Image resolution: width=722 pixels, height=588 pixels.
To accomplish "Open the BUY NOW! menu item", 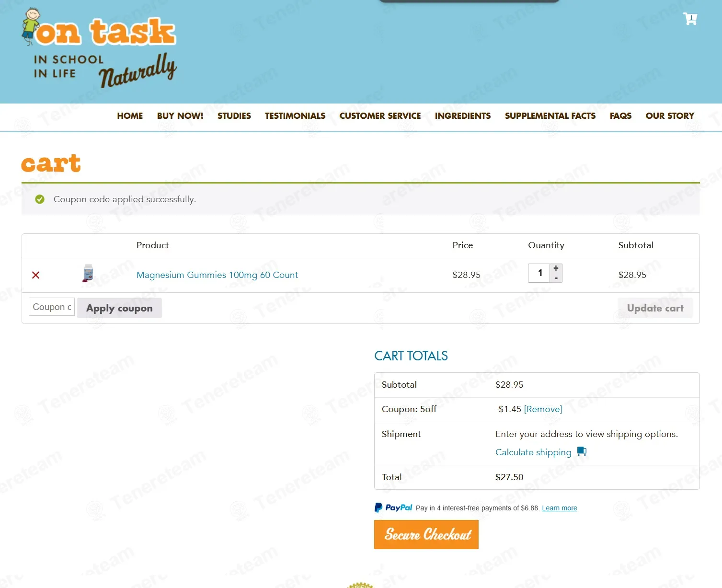I will (x=180, y=116).
